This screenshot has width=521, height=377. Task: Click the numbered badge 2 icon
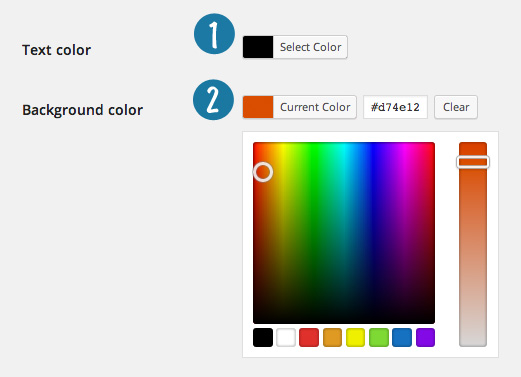tap(213, 100)
